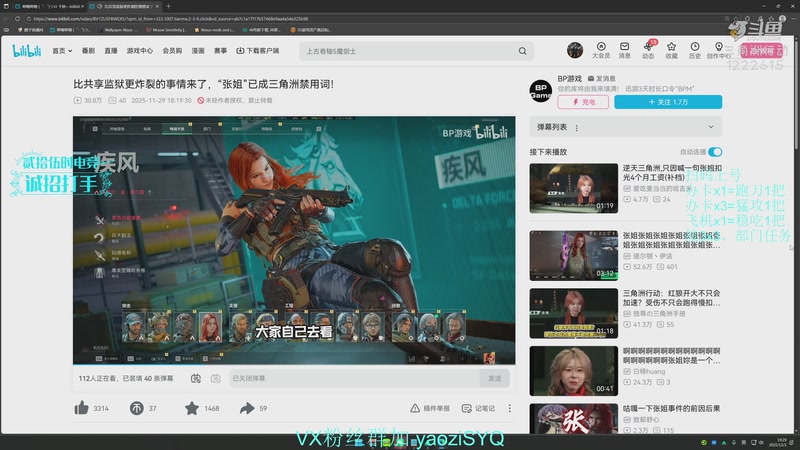Open video titled 逆天三角洲,只因喊一句张姐
Viewport: 800px width, 450px height.
click(x=672, y=172)
